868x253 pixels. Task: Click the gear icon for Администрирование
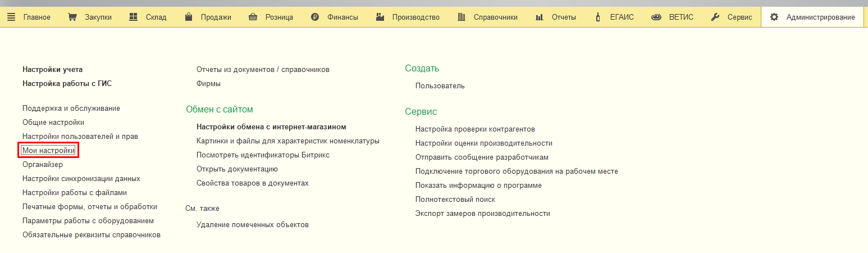pos(774,17)
